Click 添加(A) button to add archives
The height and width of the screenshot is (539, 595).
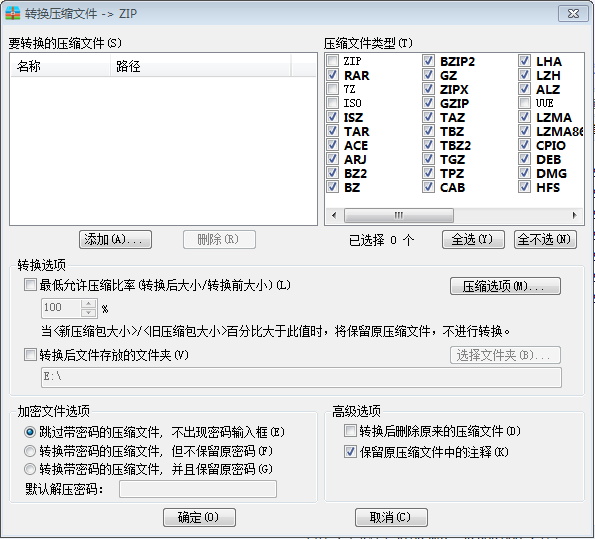click(115, 240)
